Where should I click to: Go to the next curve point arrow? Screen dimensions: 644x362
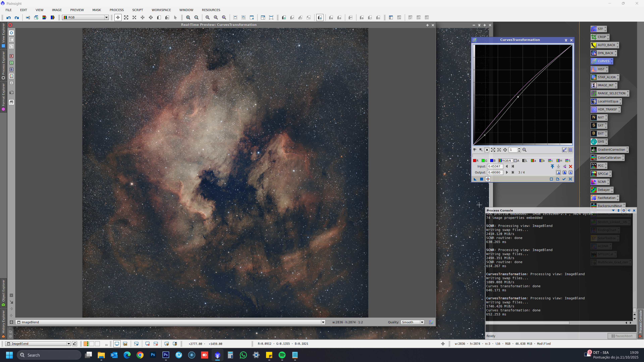pyautogui.click(x=507, y=172)
